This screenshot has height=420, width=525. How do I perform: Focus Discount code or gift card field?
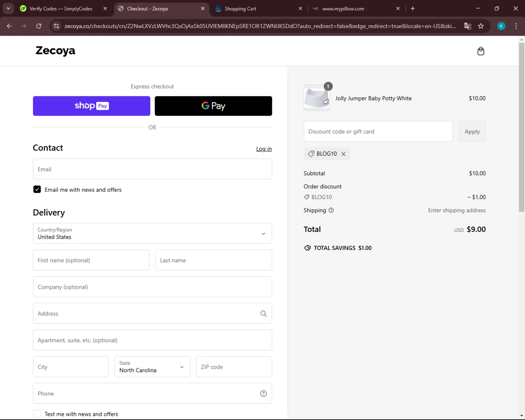click(378, 131)
